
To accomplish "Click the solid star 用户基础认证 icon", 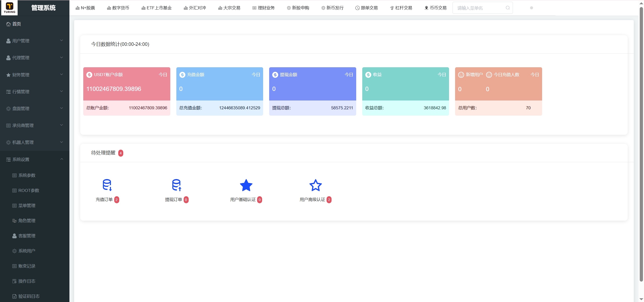I will click(246, 185).
